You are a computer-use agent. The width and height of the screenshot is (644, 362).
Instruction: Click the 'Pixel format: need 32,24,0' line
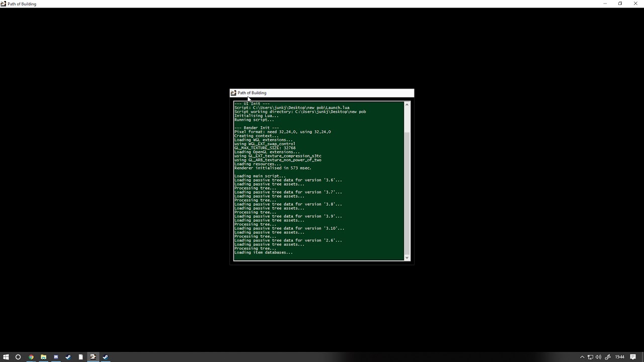coord(282,132)
